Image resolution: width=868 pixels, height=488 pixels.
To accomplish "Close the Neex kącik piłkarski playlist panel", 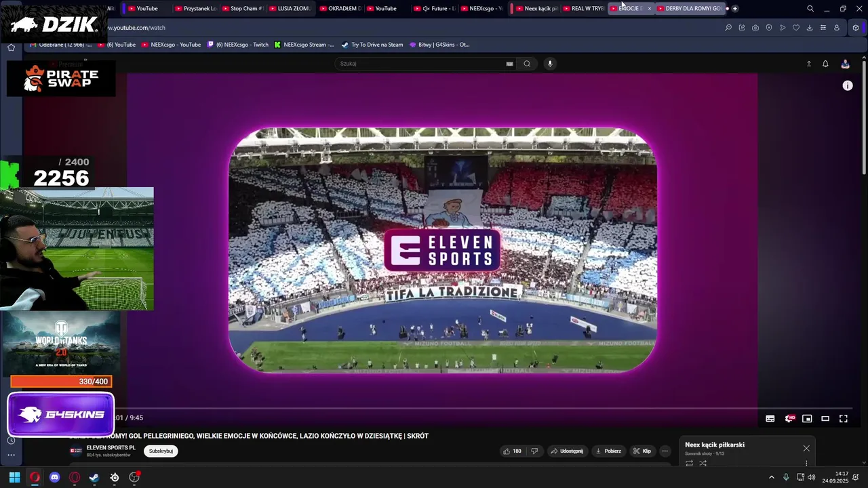I will point(806,448).
